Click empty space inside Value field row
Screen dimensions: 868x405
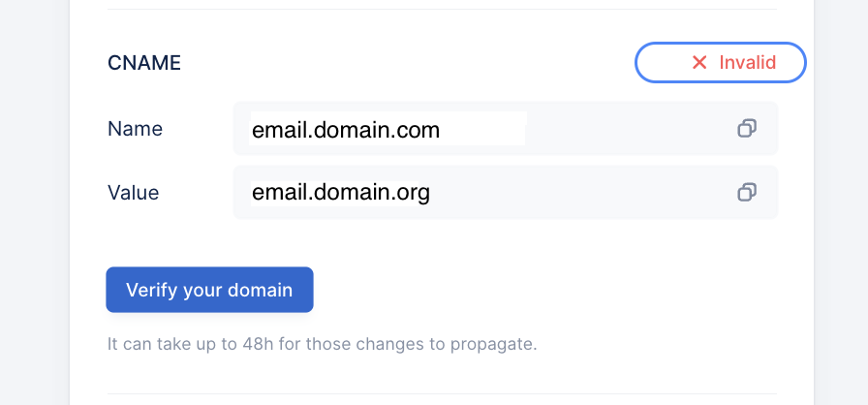pyautogui.click(x=581, y=192)
